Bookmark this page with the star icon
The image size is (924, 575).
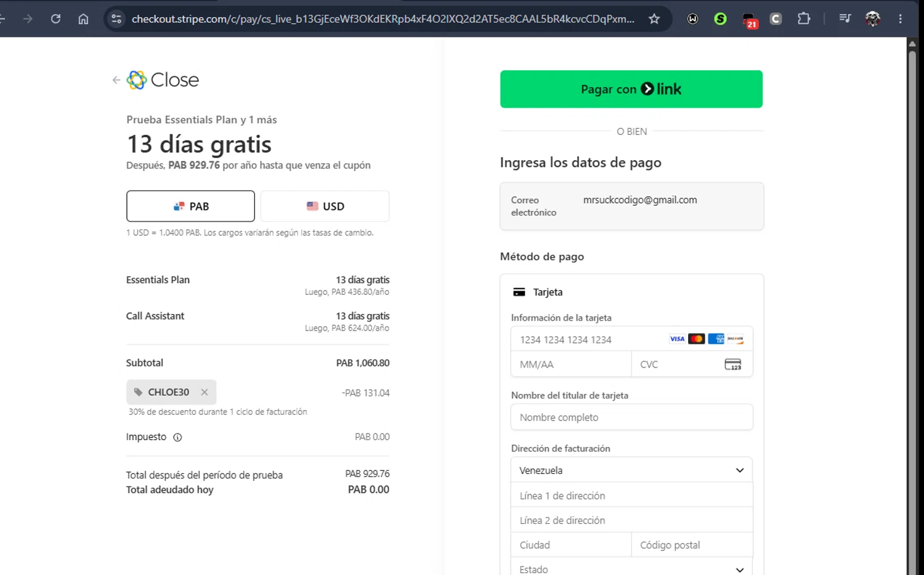click(x=654, y=19)
